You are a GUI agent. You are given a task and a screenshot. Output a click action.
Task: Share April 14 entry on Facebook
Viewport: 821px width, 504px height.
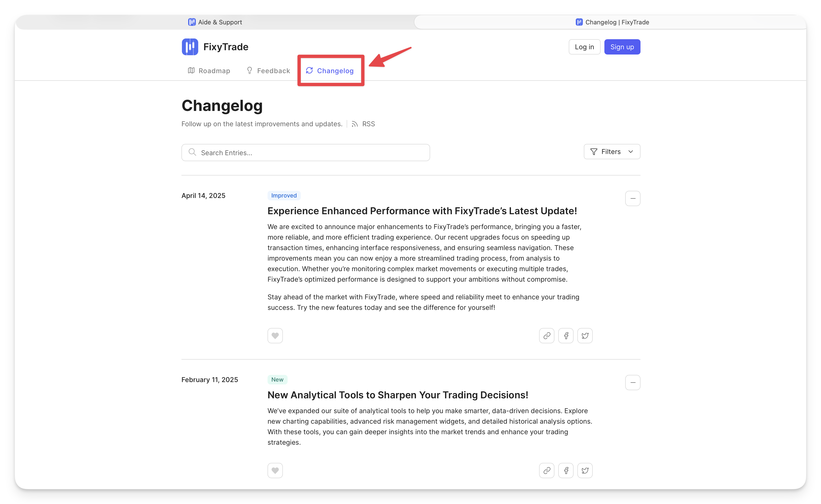pyautogui.click(x=566, y=336)
